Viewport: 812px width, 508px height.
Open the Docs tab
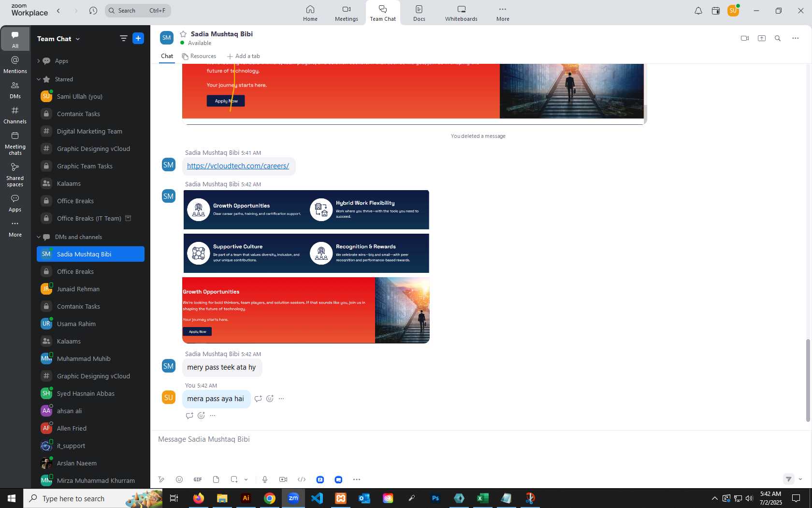click(419, 13)
